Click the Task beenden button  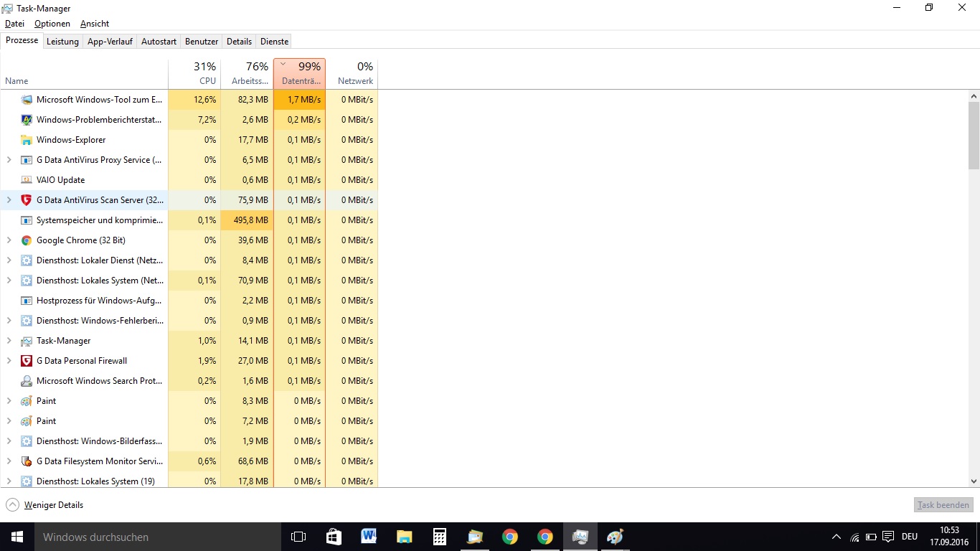pos(943,505)
